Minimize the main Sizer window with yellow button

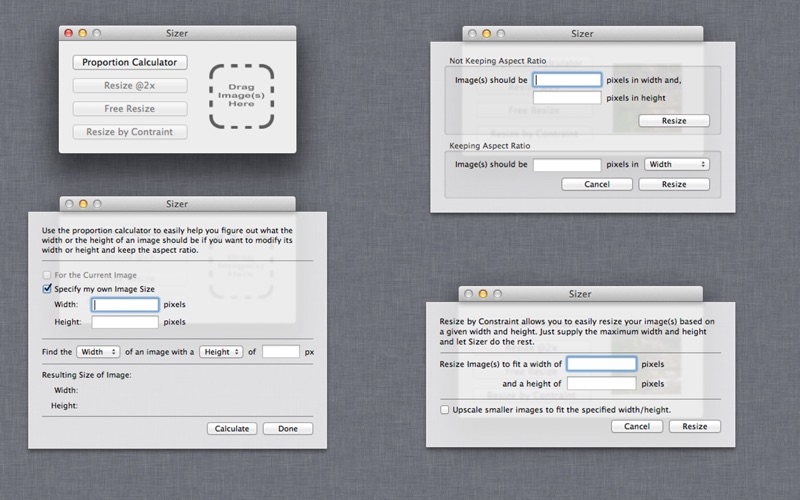coord(82,33)
